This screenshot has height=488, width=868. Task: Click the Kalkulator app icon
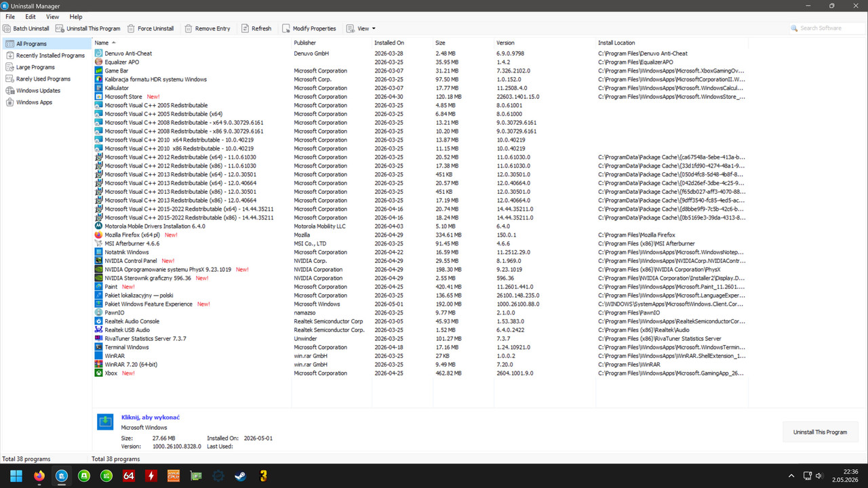click(x=99, y=87)
